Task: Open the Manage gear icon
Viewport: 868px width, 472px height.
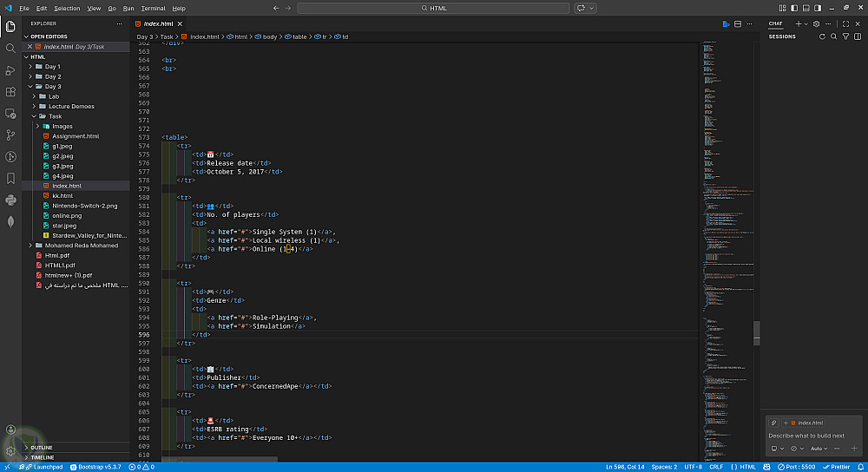Action: coord(10,451)
